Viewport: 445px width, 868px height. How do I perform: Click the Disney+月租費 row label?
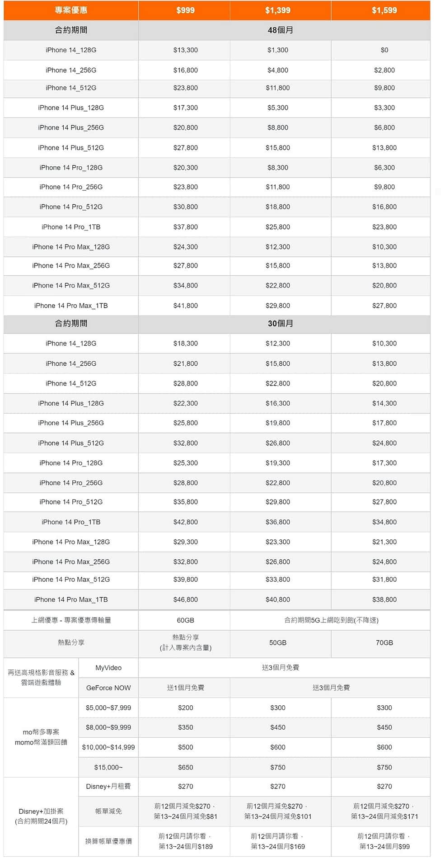pyautogui.click(x=108, y=787)
